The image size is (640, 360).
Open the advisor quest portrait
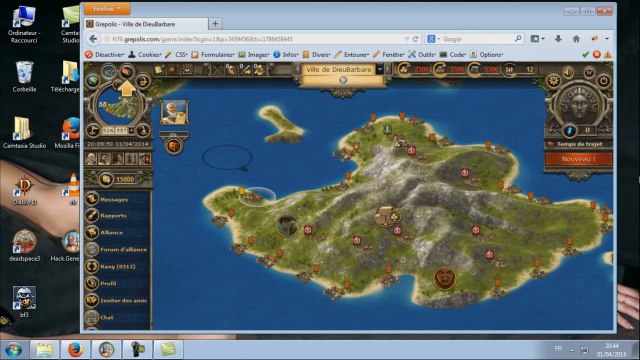(174, 112)
